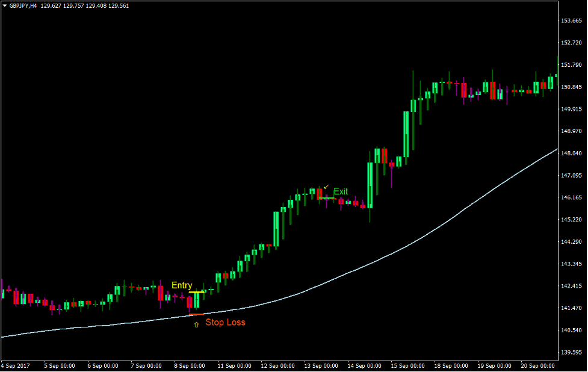Click the Entry text annotation
Viewport: 588px width, 372px height.
coord(182,285)
